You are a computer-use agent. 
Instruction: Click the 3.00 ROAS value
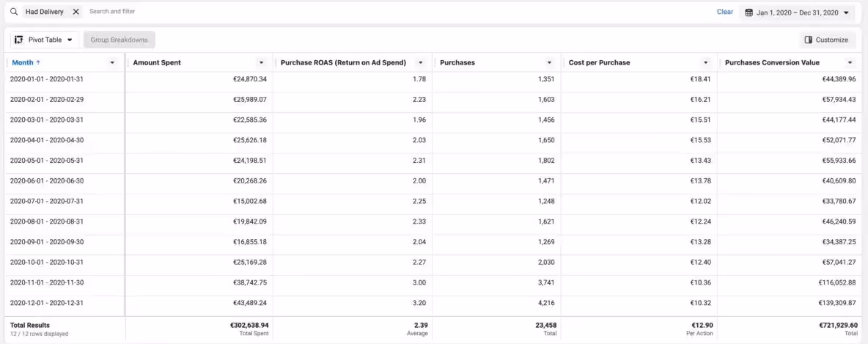pyautogui.click(x=419, y=282)
